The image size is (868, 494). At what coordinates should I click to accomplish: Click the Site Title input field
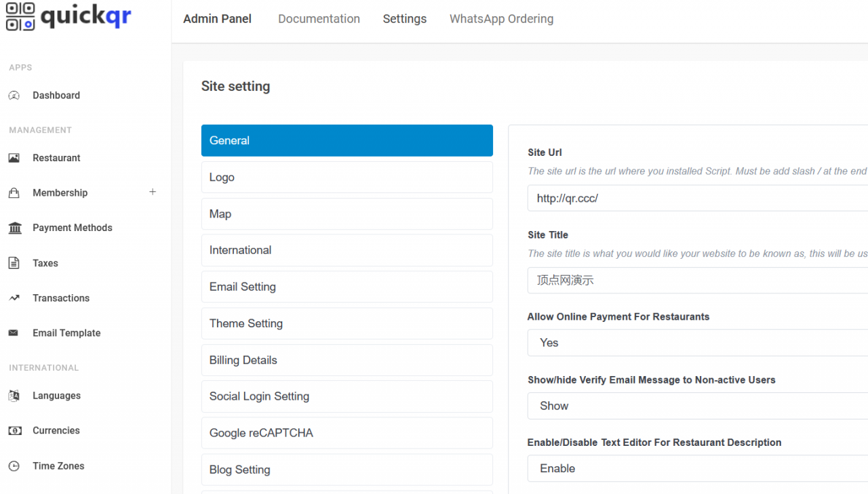[698, 281]
